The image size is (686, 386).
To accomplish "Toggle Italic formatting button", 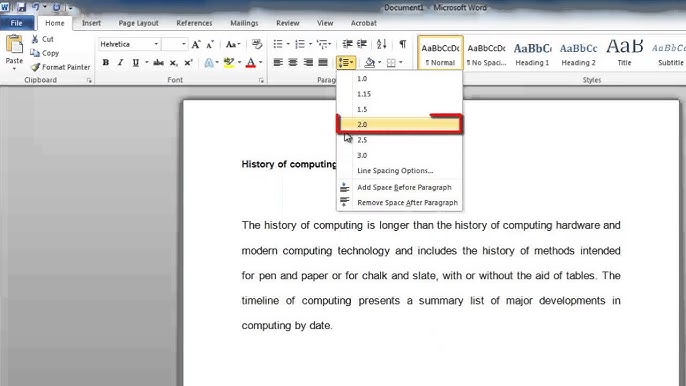I will [x=120, y=63].
